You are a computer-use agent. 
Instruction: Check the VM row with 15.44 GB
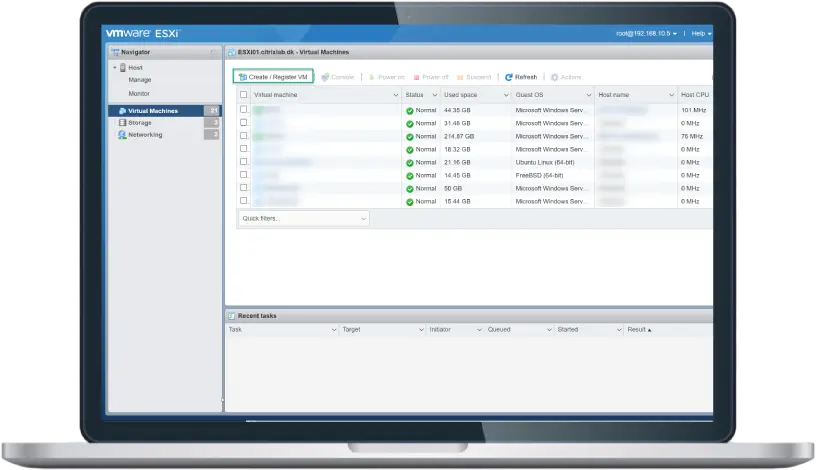click(x=244, y=200)
